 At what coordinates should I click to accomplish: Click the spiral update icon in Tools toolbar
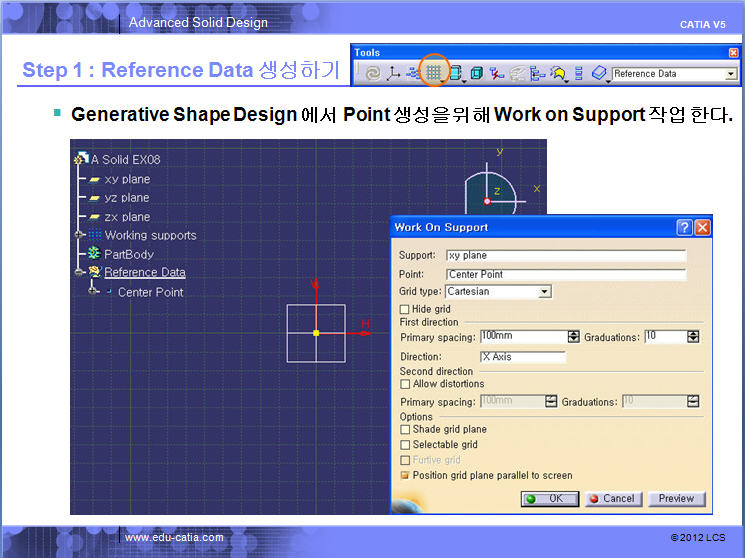pos(372,73)
